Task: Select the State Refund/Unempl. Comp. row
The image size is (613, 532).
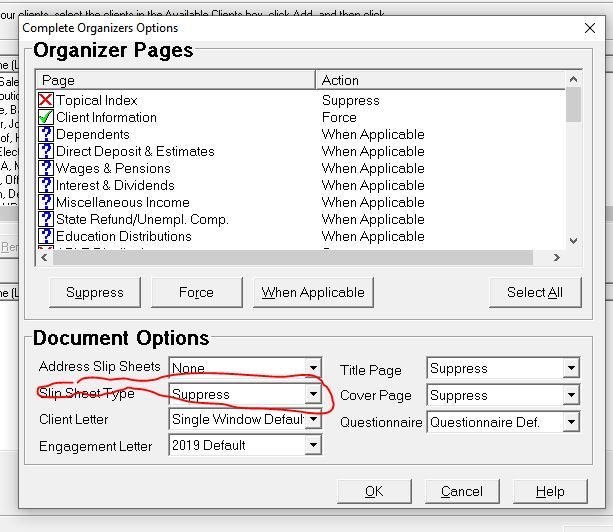Action: point(142,219)
